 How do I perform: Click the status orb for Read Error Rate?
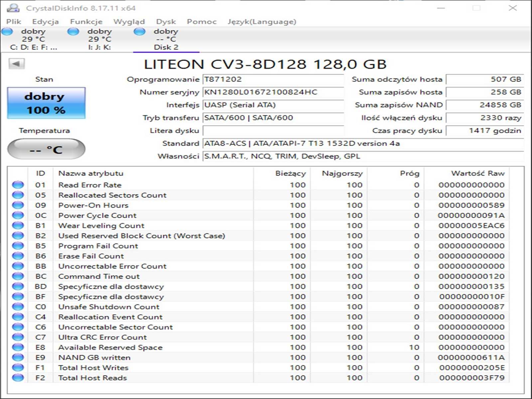18,185
